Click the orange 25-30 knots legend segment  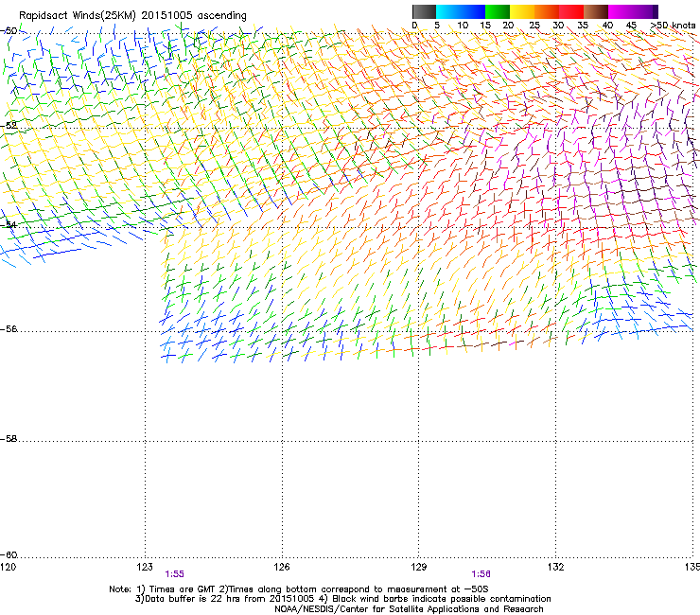click(x=547, y=11)
